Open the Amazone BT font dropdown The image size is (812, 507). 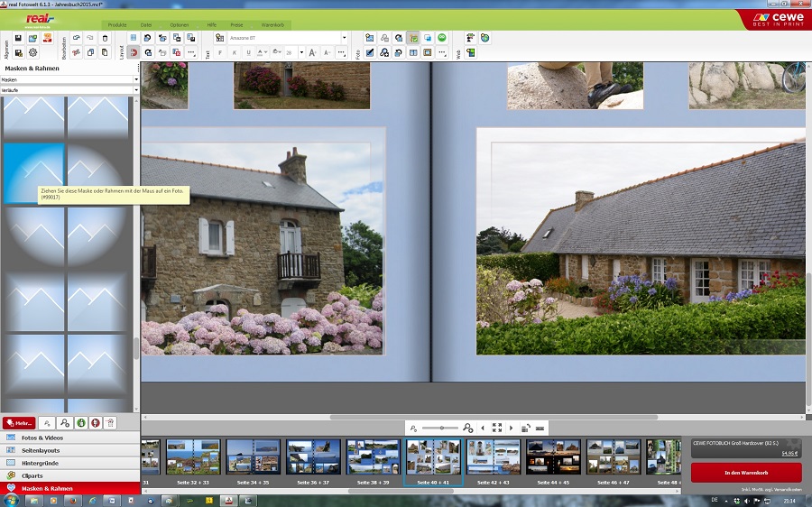[x=344, y=38]
